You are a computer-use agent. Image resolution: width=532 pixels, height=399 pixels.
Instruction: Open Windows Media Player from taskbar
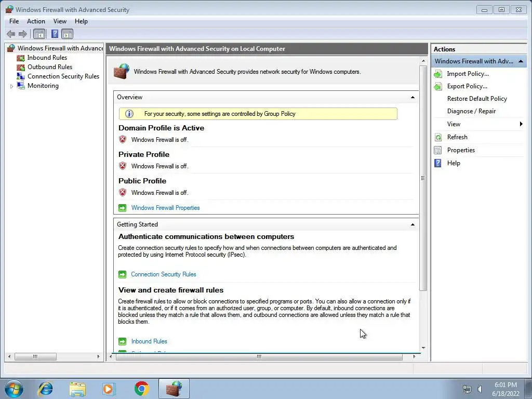109,389
